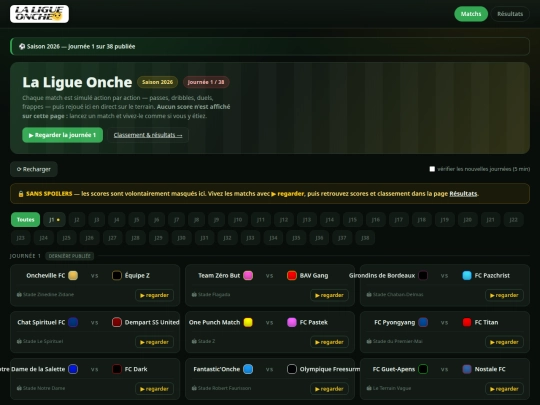Watch Team Zéro But vs BAV Gang
The image size is (540, 405).
(x=329, y=295)
